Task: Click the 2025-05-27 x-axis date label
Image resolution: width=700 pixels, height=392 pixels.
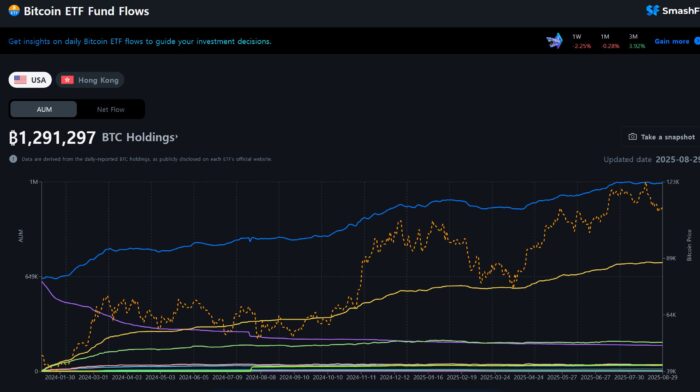Action: pyautogui.click(x=562, y=377)
